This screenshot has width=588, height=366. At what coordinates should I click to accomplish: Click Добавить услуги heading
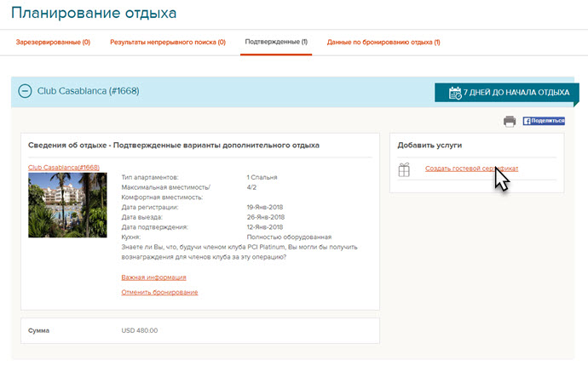coord(429,146)
